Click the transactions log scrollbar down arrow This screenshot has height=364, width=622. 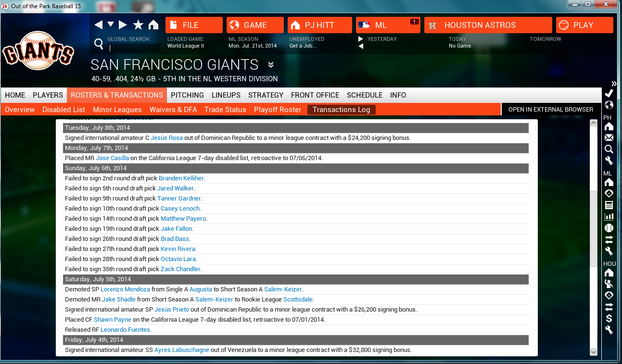pos(593,352)
